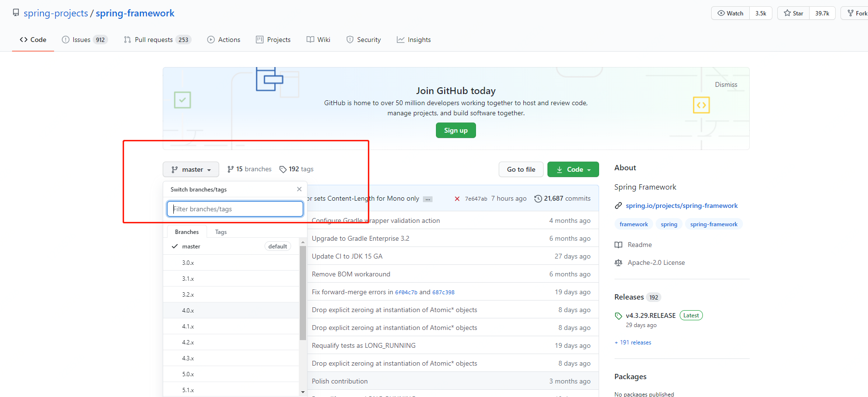Visit spring.io/projects/spring-framework link
868x397 pixels.
pyautogui.click(x=682, y=205)
